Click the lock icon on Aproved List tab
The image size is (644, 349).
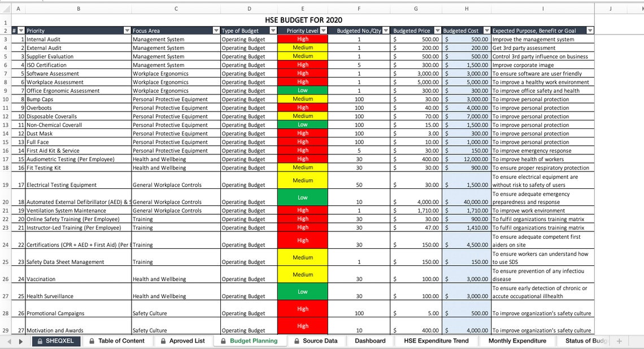pyautogui.click(x=164, y=341)
